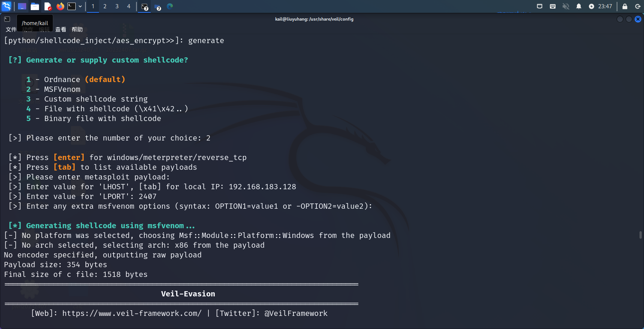The width and height of the screenshot is (644, 329).
Task: Click 'Enter any extra msfvenom options' line
Action: [x=190, y=206]
